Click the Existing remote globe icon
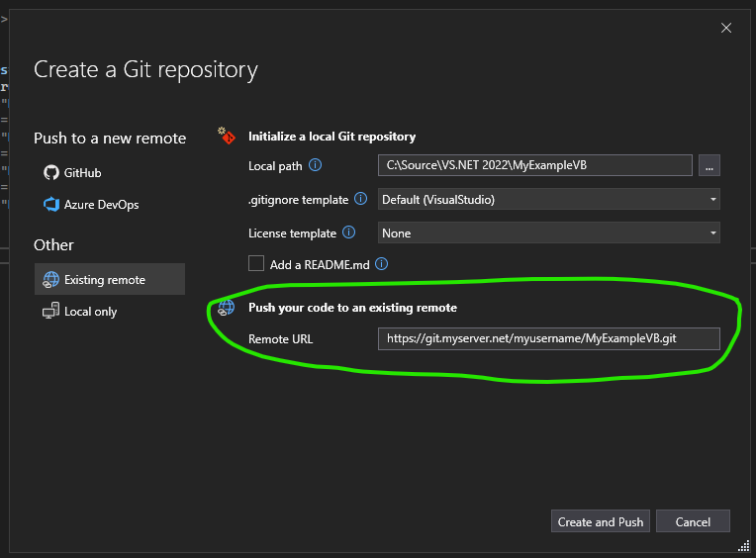Screen dimensions: 756x558 coord(51,280)
